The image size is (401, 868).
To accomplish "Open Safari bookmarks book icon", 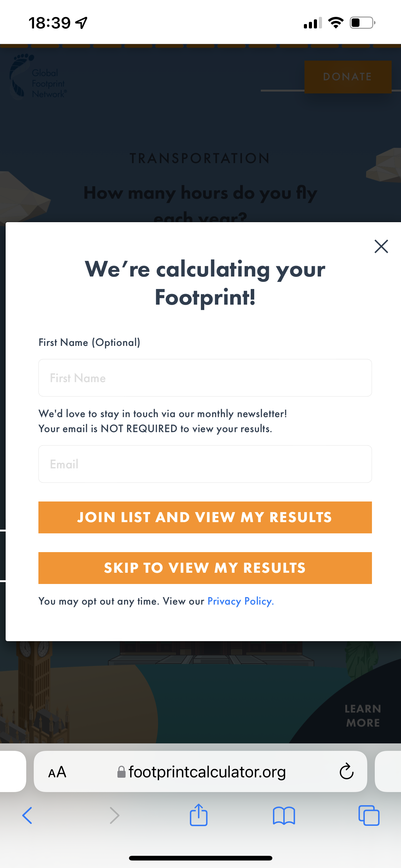I will coord(284,816).
